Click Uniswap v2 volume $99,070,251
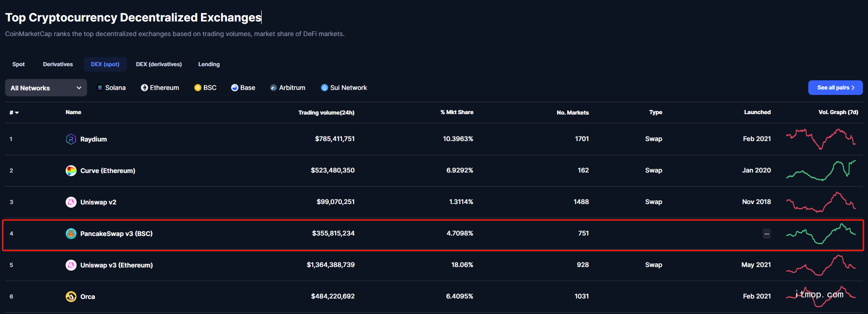This screenshot has height=314, width=868. point(336,202)
